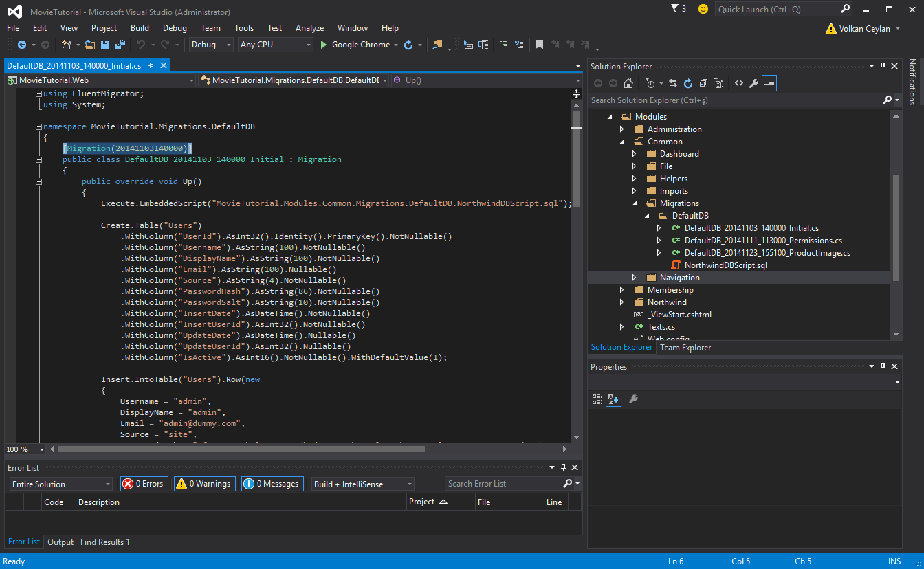The height and width of the screenshot is (569, 924).
Task: Click the View Code icon in Solution Explorer
Action: [x=738, y=83]
